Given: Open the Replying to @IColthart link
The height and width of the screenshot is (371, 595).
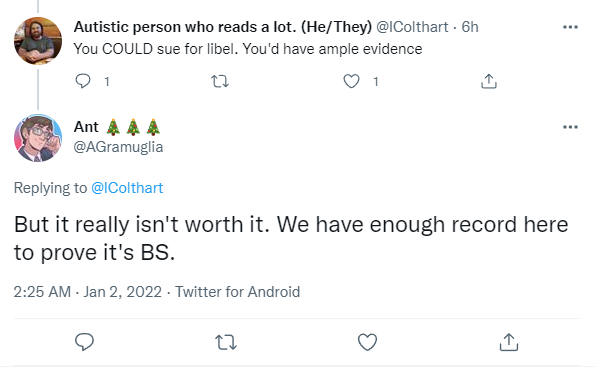Looking at the screenshot, I should click(x=127, y=188).
